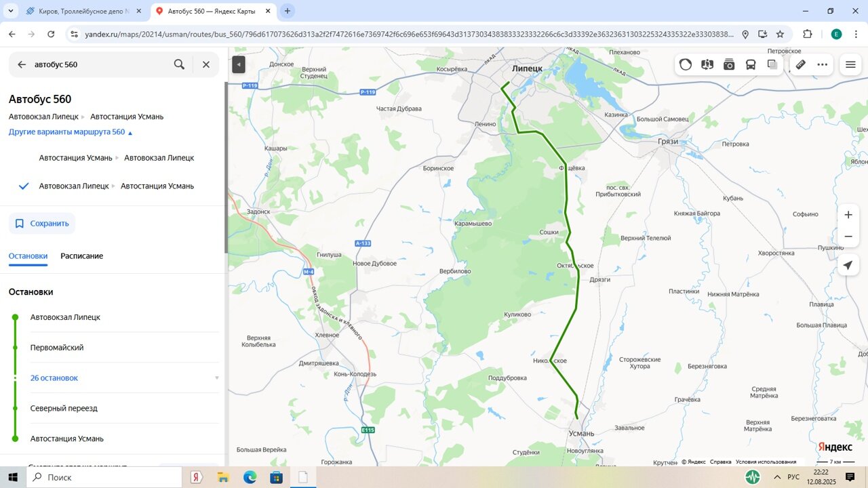The height and width of the screenshot is (488, 868).
Task: Go back using search box arrow
Action: tap(22, 64)
